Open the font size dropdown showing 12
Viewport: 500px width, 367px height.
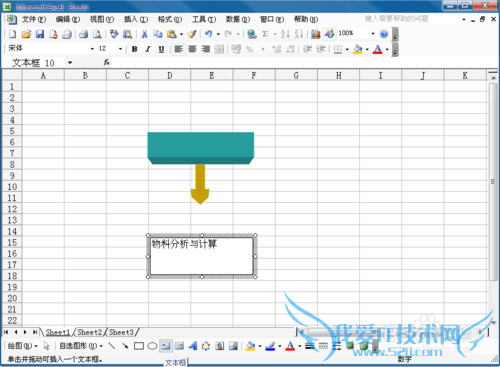(120, 49)
